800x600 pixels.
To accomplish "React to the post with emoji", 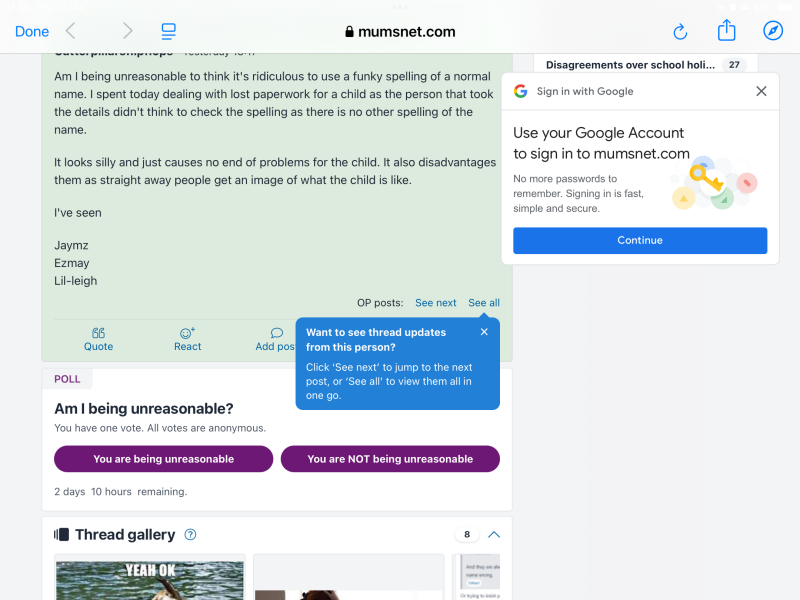I will point(187,339).
